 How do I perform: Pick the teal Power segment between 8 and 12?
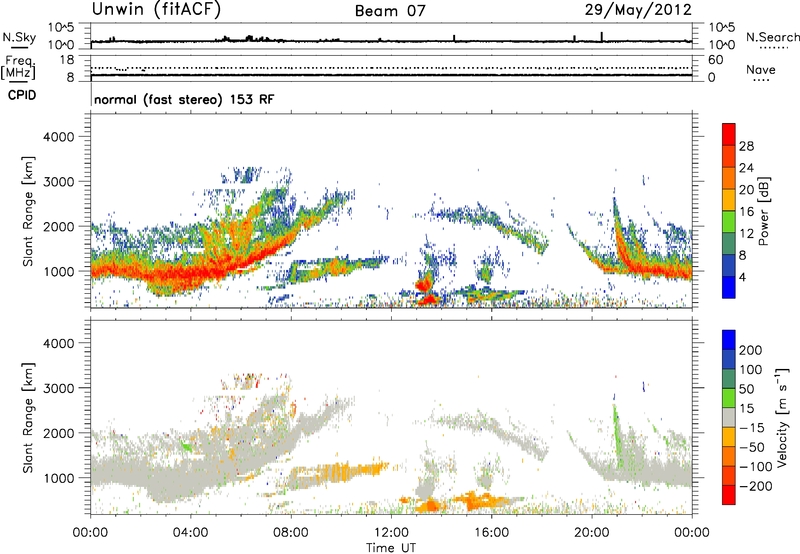click(x=729, y=244)
